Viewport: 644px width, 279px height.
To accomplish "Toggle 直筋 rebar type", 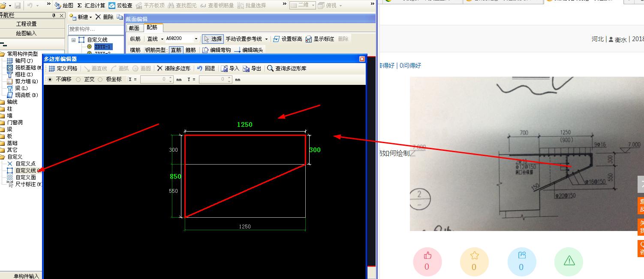I will click(176, 50).
